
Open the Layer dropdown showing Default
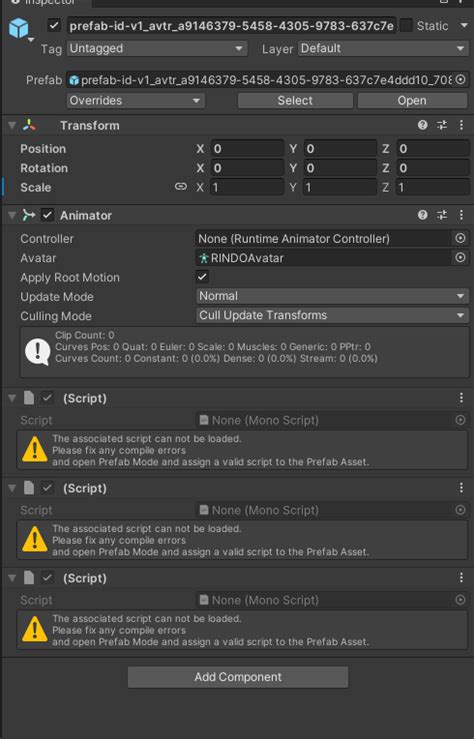coord(383,49)
